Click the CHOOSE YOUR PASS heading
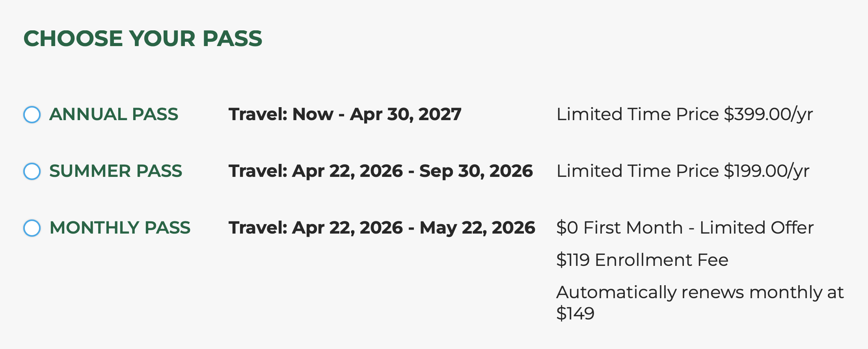This screenshot has width=868, height=349. tap(143, 39)
